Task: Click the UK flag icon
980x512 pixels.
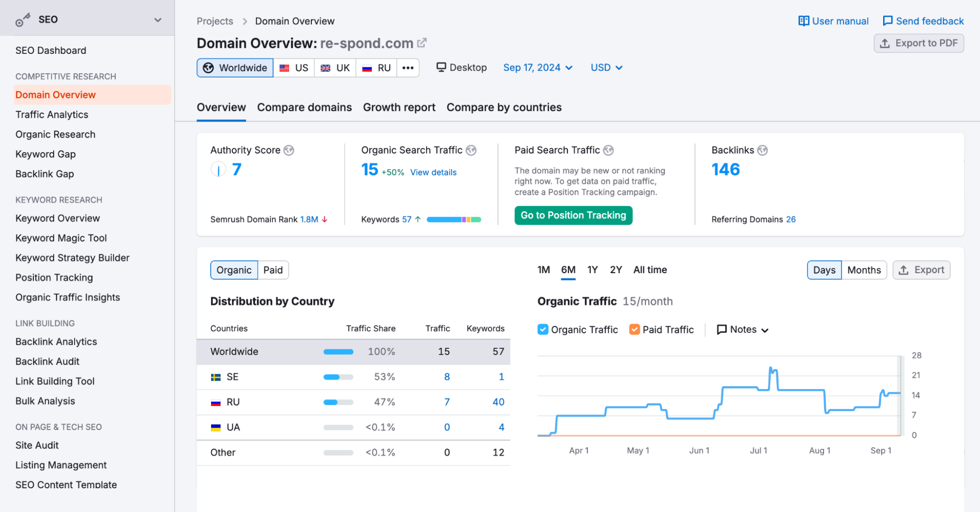Action: [325, 68]
